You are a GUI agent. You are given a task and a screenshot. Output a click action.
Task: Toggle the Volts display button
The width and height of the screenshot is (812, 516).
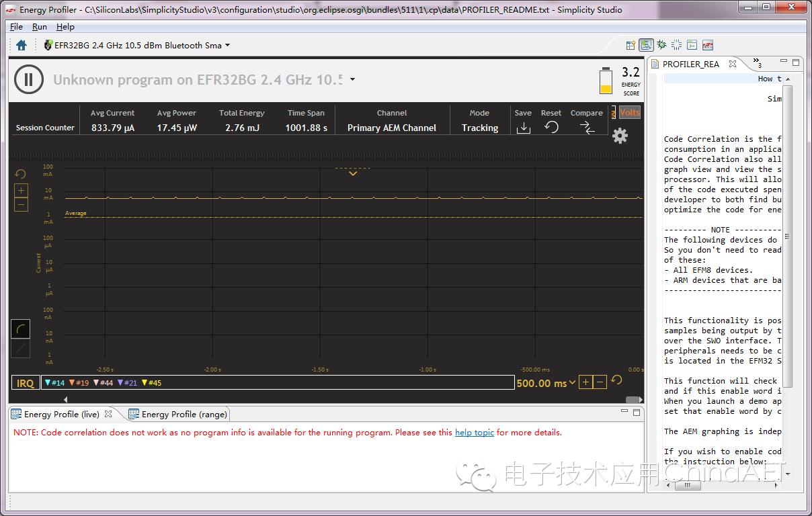pyautogui.click(x=629, y=112)
